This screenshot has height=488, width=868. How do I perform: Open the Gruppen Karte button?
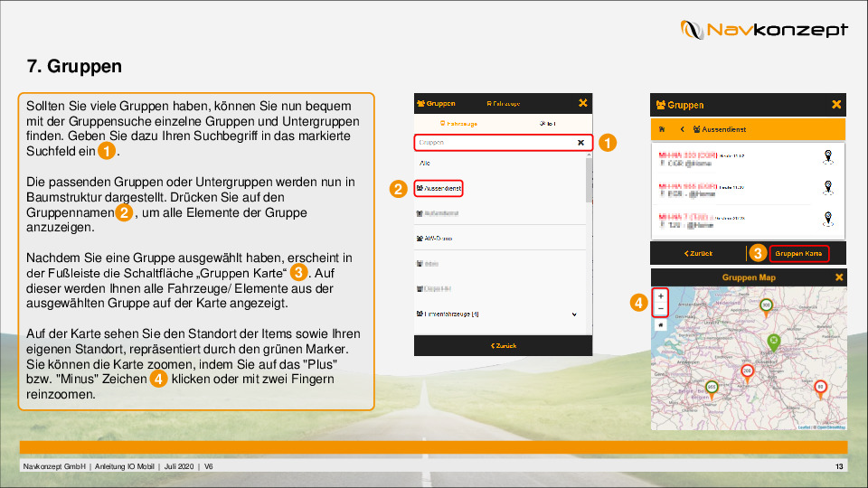798,253
